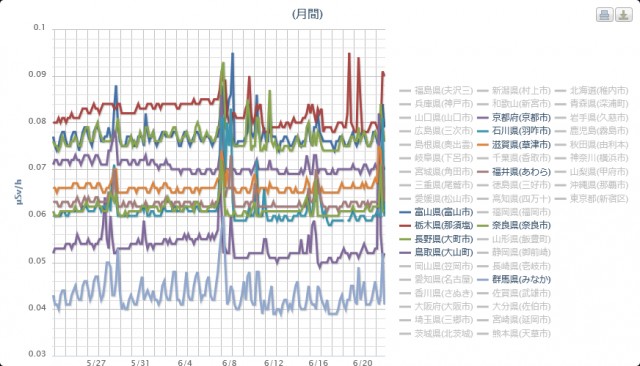Screen dimensions: 640x366
Task: Click the 6/8 x-axis date label
Action: click(229, 362)
